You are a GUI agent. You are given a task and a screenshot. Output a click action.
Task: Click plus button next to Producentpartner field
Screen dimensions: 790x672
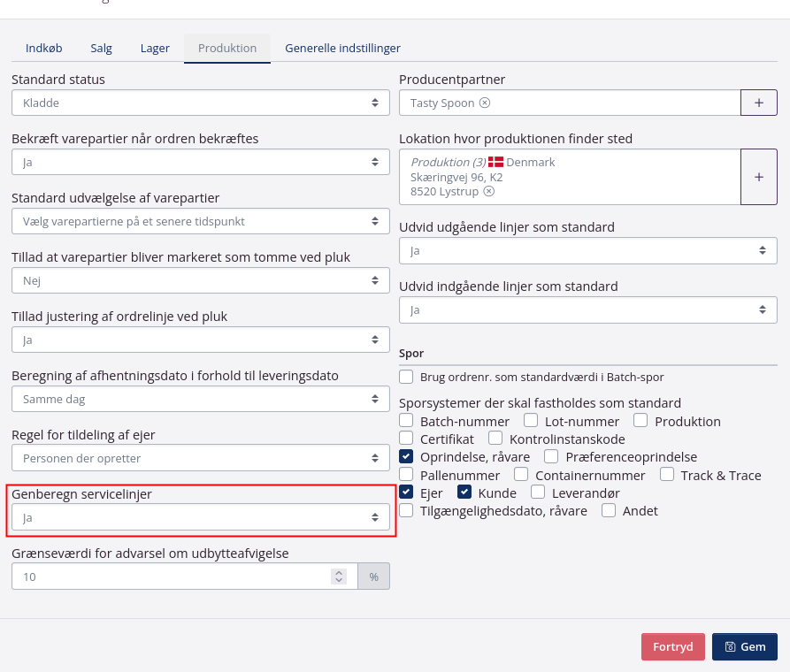click(758, 103)
